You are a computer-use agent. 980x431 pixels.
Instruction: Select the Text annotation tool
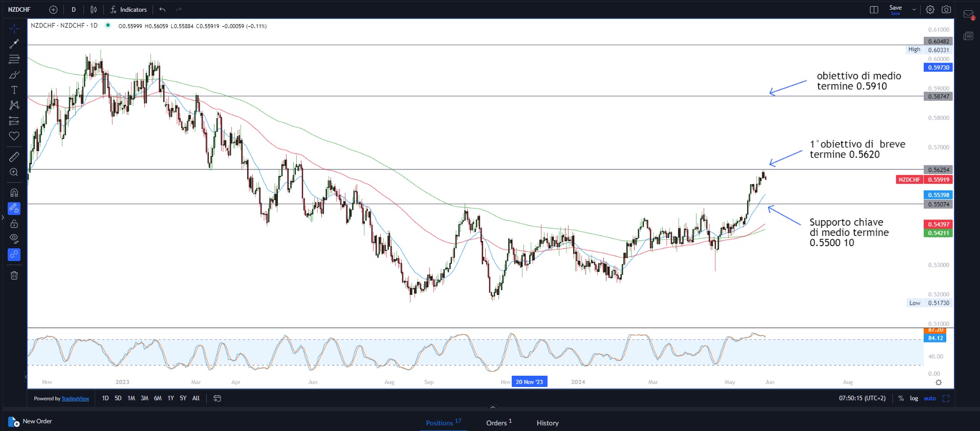click(14, 90)
